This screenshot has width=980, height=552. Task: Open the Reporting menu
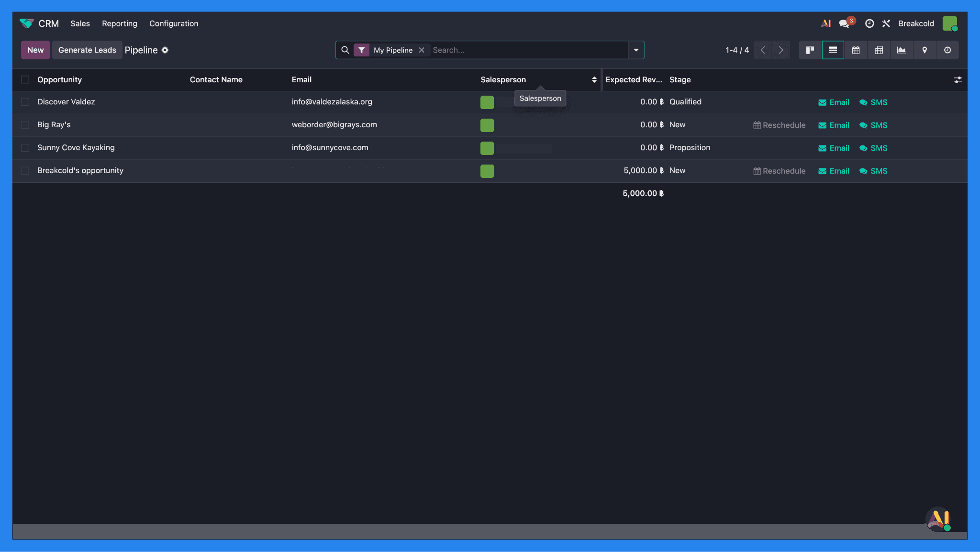pyautogui.click(x=119, y=23)
